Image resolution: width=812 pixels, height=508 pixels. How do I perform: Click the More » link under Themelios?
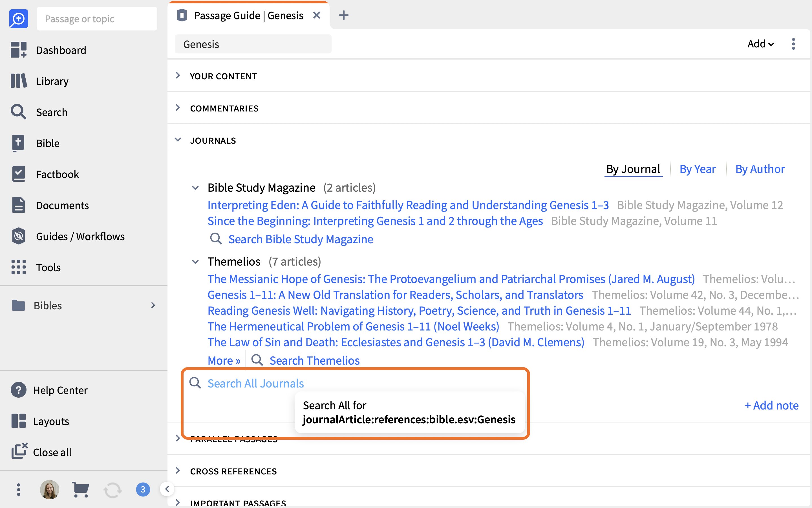(224, 360)
